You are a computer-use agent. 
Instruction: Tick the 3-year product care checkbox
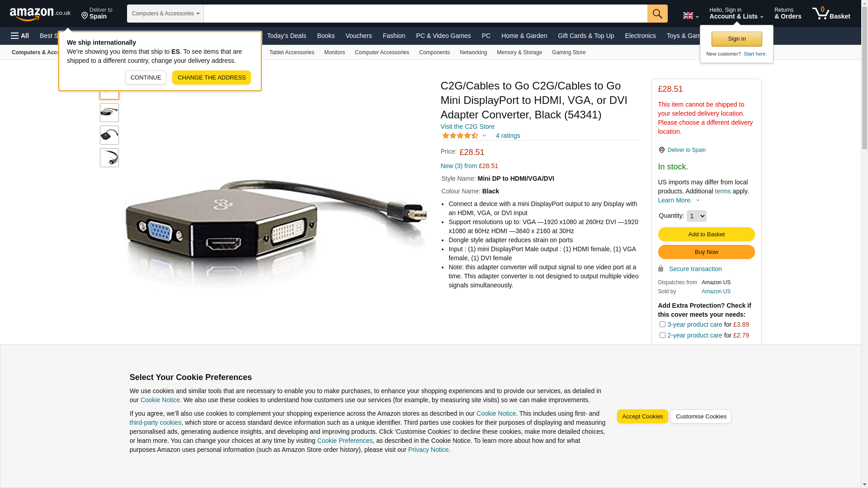click(x=662, y=324)
